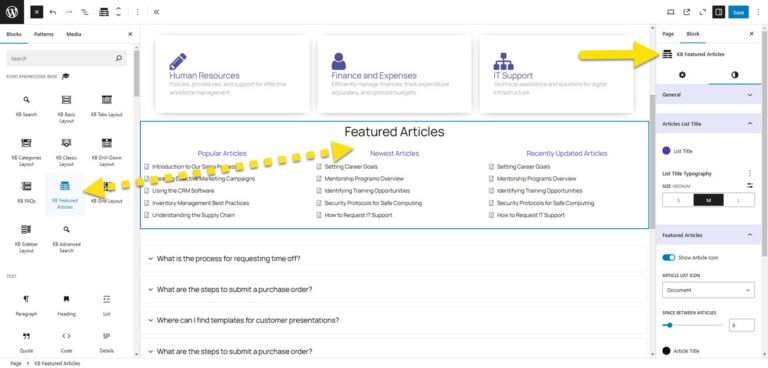Open the Article List Icon dropdown

pos(708,290)
